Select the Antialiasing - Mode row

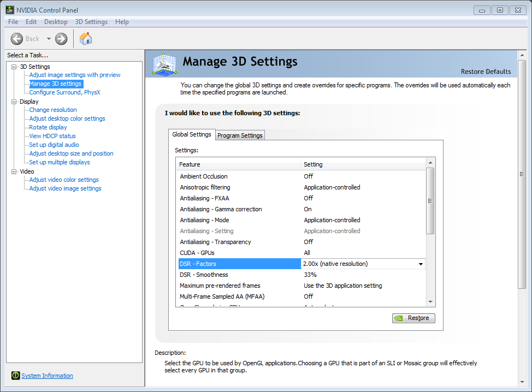tap(302, 220)
